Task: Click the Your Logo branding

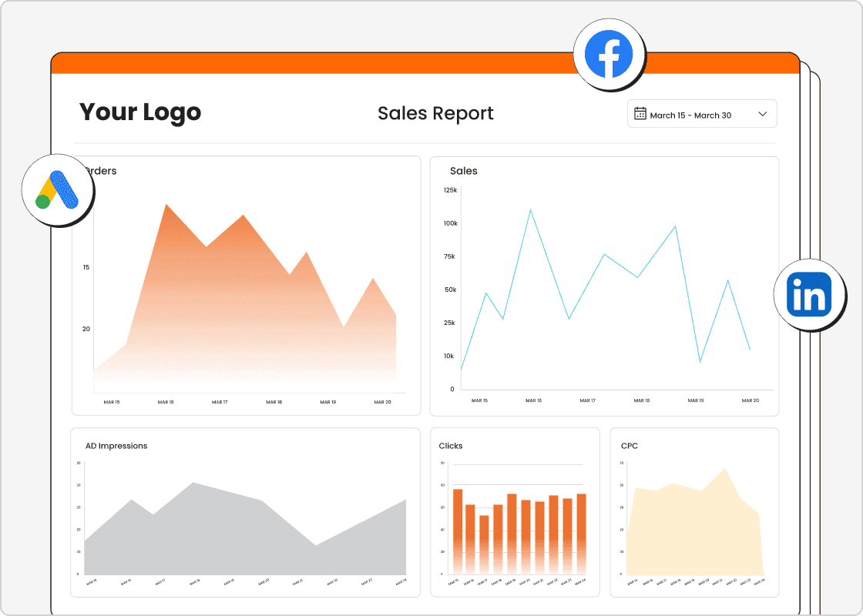Action: pos(140,112)
